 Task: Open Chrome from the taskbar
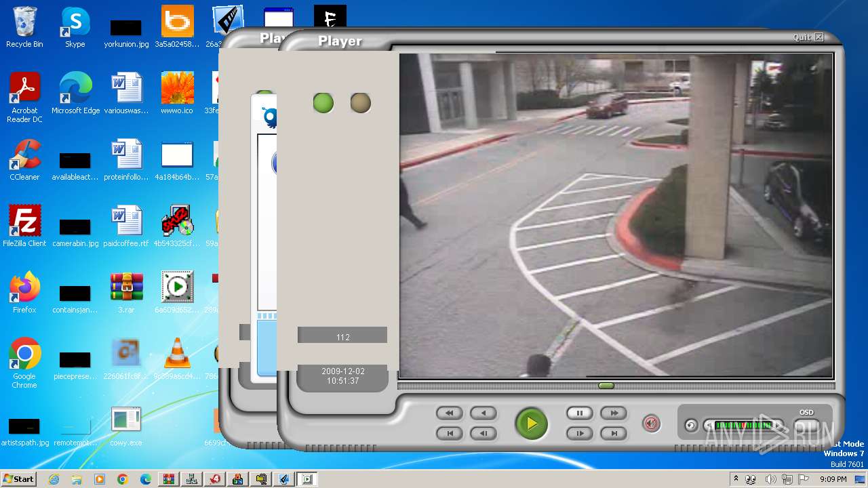[x=123, y=479]
